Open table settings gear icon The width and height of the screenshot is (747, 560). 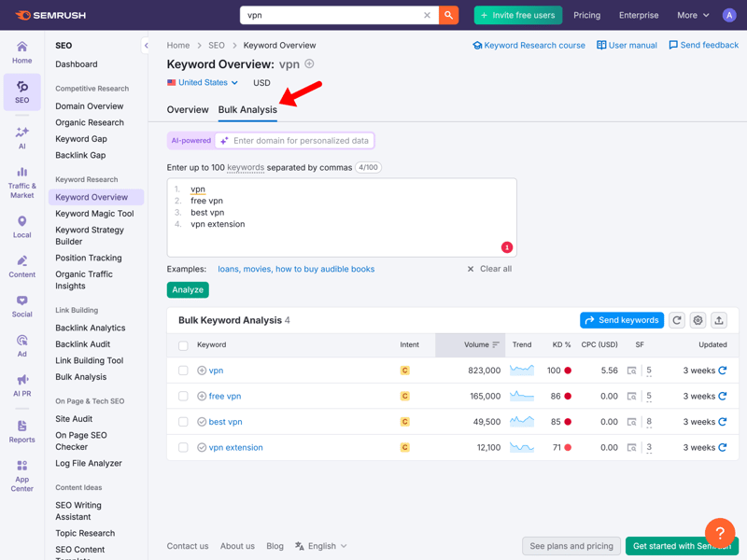point(698,320)
